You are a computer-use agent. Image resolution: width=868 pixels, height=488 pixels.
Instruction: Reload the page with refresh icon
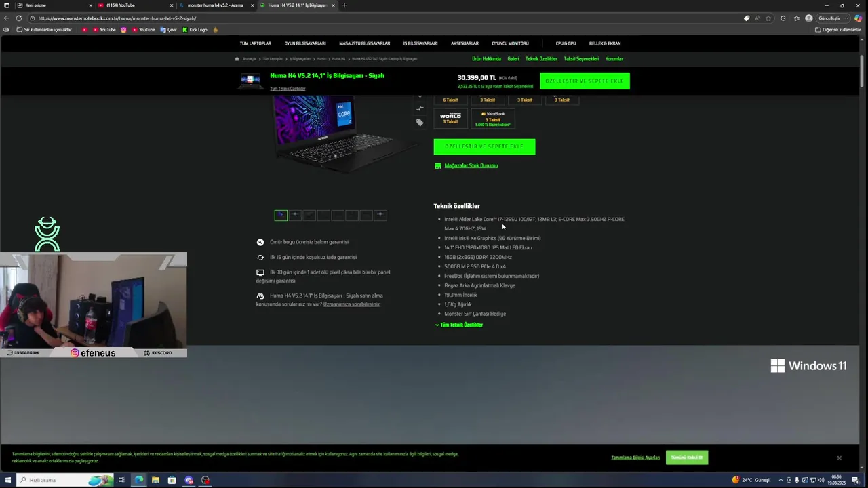(x=19, y=18)
